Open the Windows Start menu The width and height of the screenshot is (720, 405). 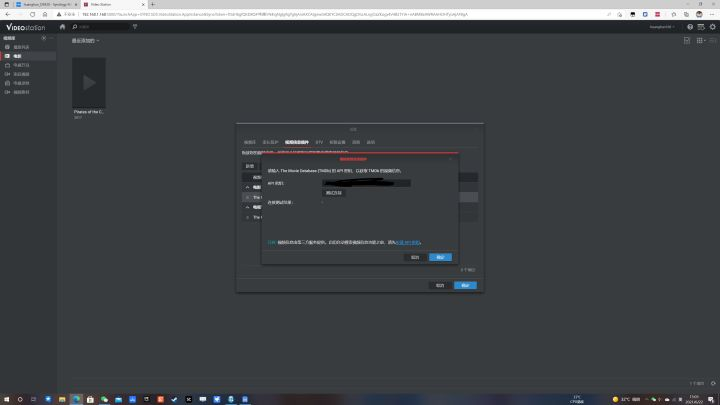point(8,399)
